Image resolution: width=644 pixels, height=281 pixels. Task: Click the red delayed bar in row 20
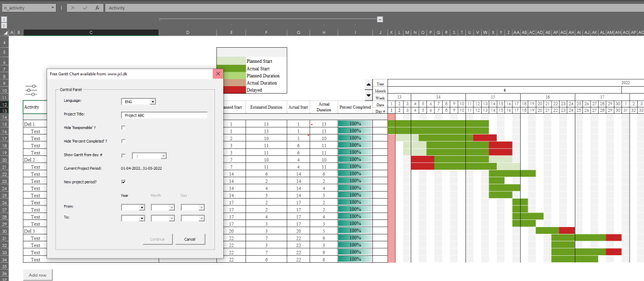(x=423, y=160)
